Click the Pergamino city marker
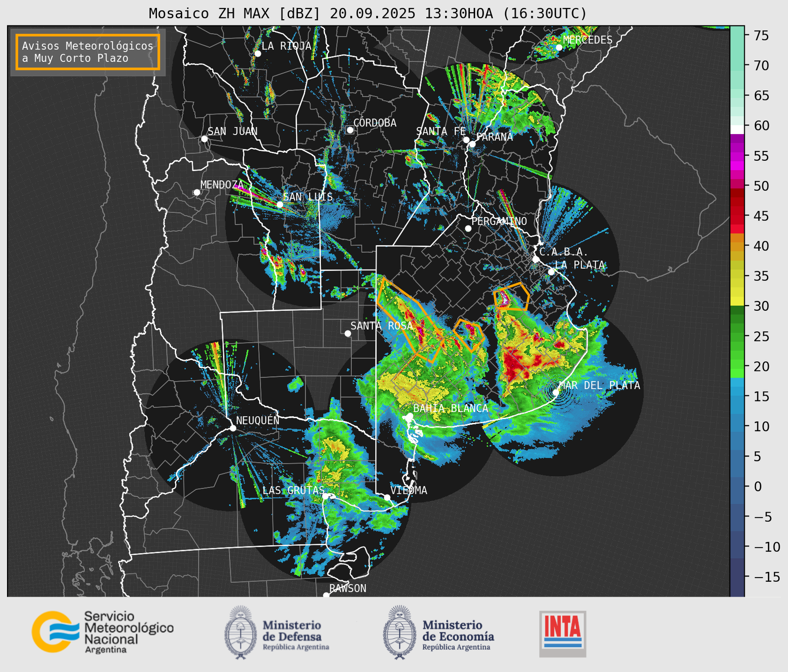The image size is (788, 672). 468,229
